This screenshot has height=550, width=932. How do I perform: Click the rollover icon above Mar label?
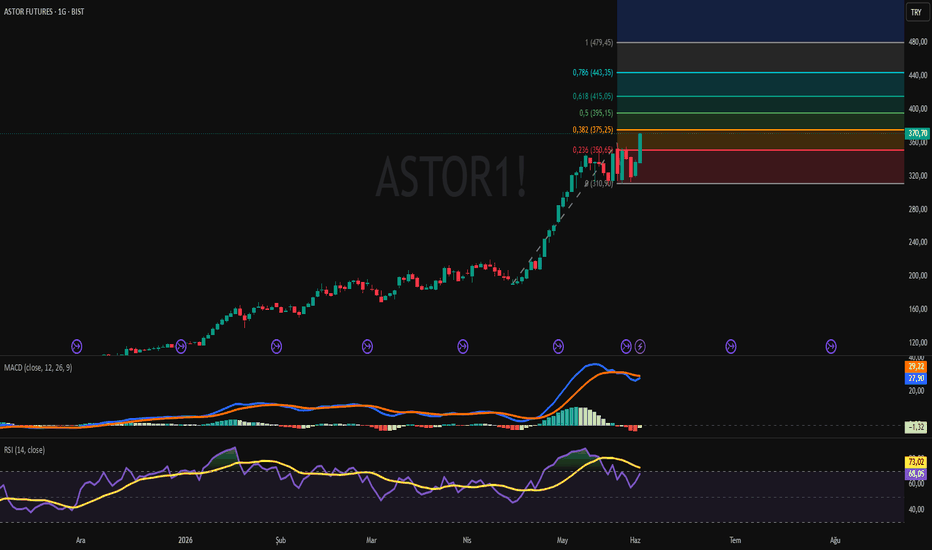click(367, 346)
